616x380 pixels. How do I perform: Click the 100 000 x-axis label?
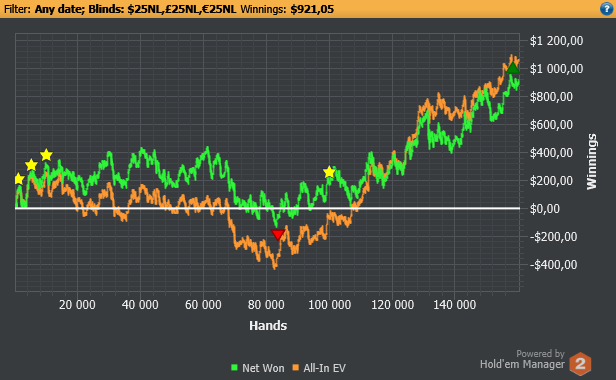click(x=329, y=305)
